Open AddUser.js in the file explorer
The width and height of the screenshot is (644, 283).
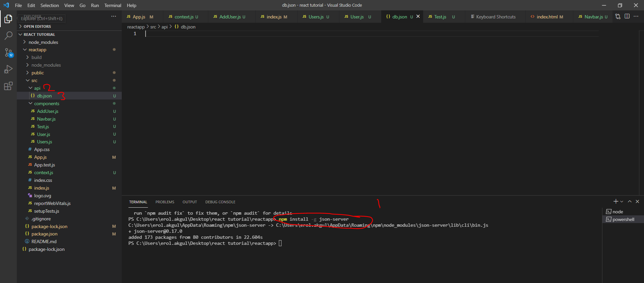48,111
